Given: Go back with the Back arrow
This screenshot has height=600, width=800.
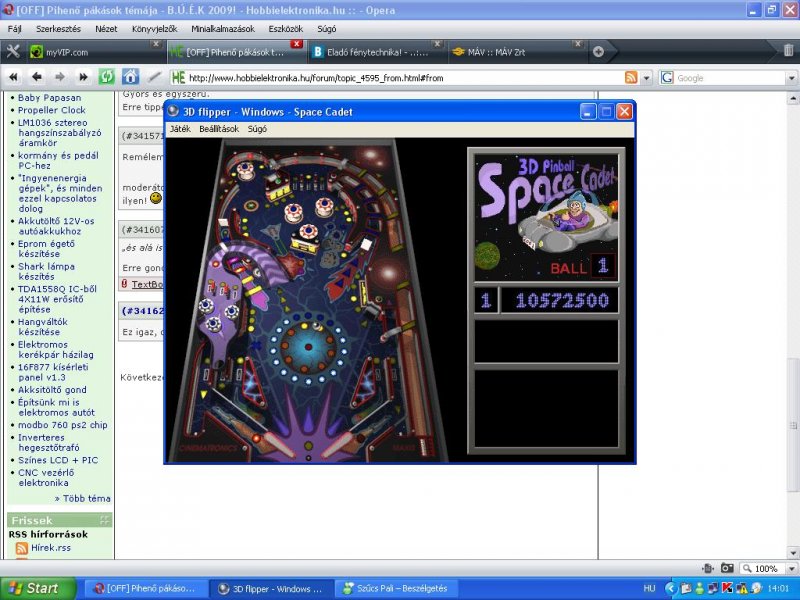Looking at the screenshot, I should pyautogui.click(x=37, y=78).
